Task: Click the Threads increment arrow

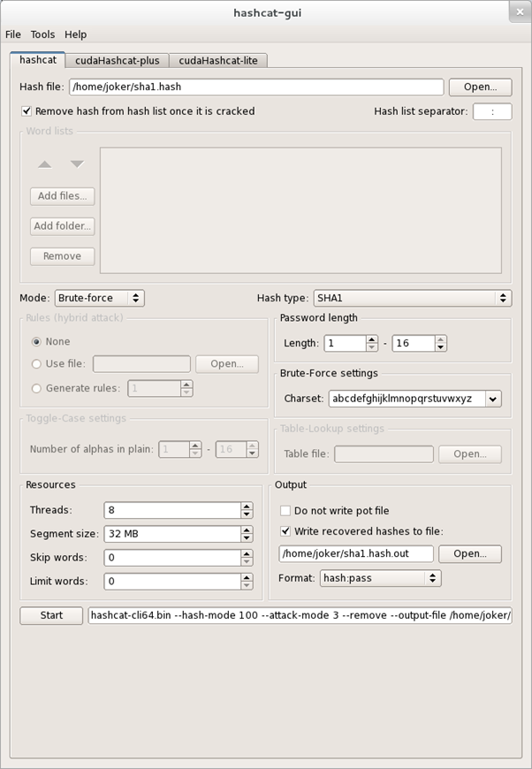Action: tap(247, 506)
